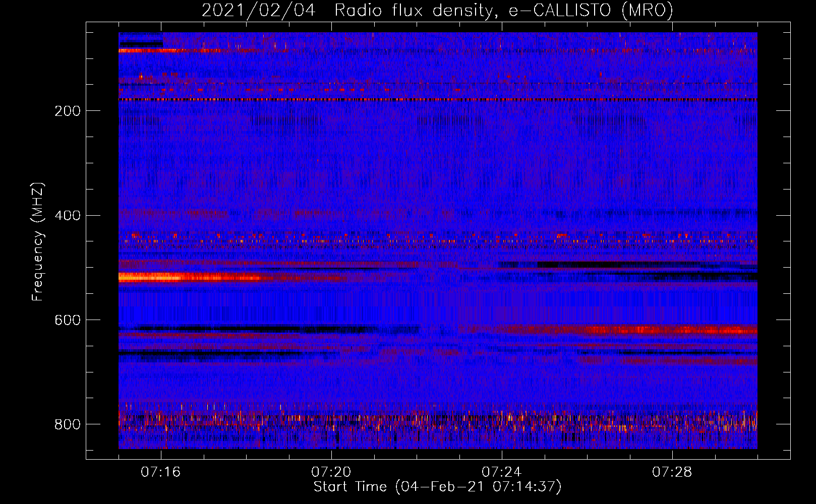
Task: Click the "Frequency (MHZ)" axis label
Action: [x=37, y=242]
